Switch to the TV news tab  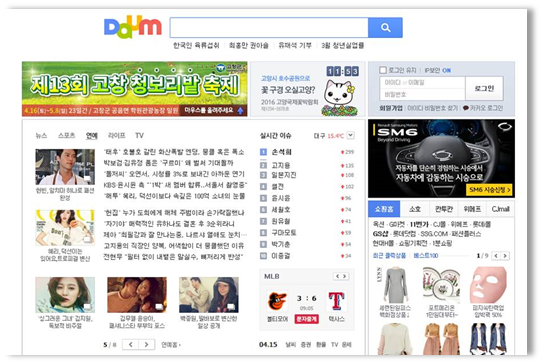coord(139,136)
